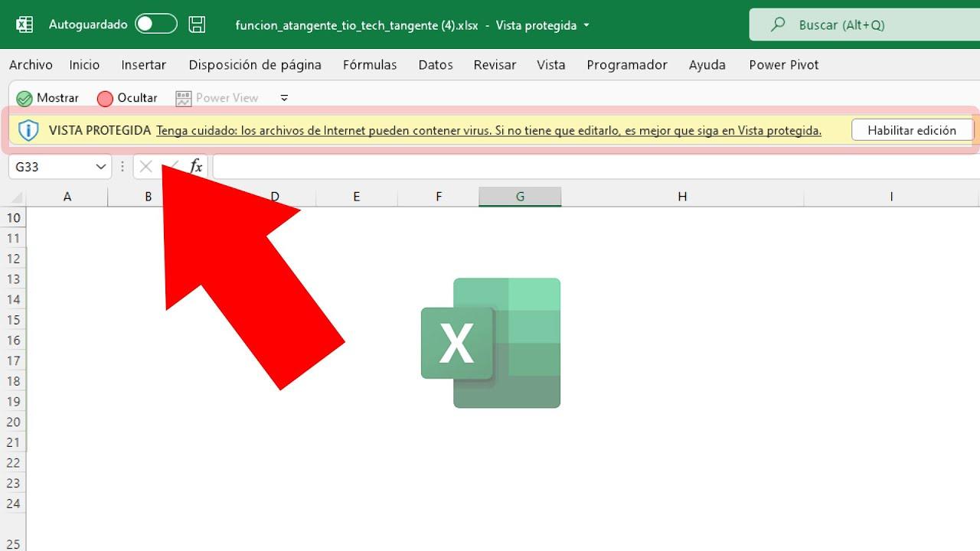
Task: Click the green Mostrar checkmark icon
Action: [24, 99]
